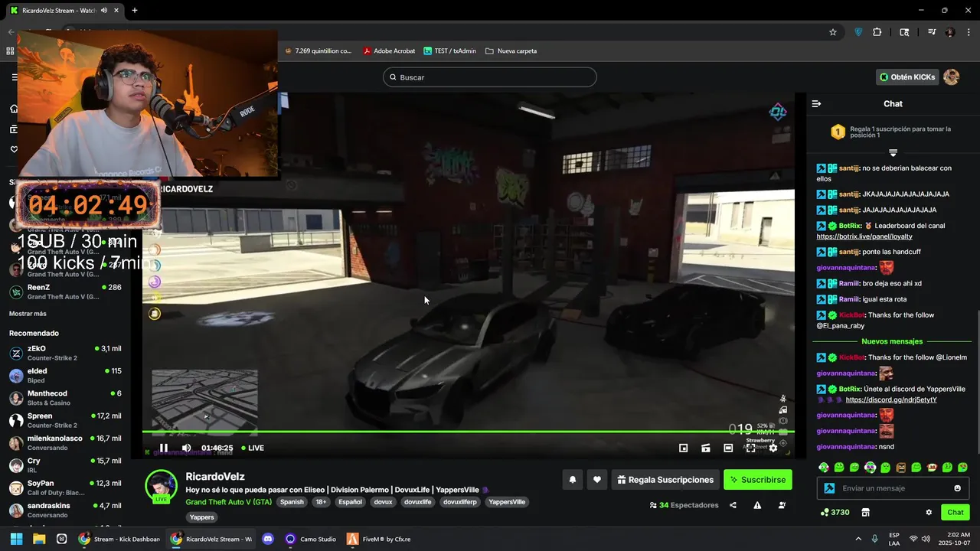Open Spreen recommended channel

click(x=65, y=420)
